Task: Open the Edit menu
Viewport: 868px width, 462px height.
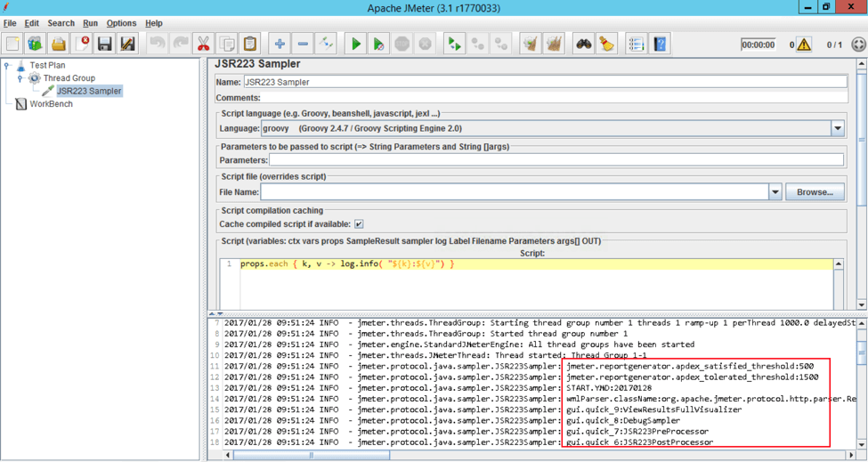Action: point(31,23)
